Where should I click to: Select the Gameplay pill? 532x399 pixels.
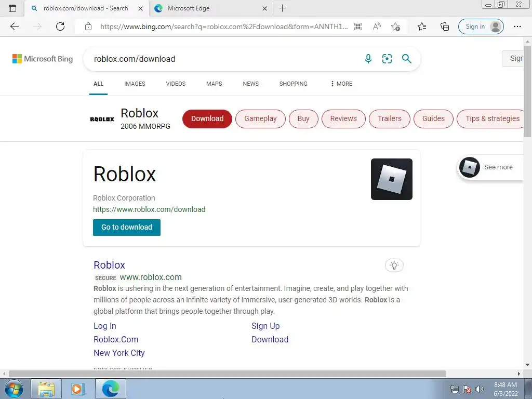pos(261,119)
